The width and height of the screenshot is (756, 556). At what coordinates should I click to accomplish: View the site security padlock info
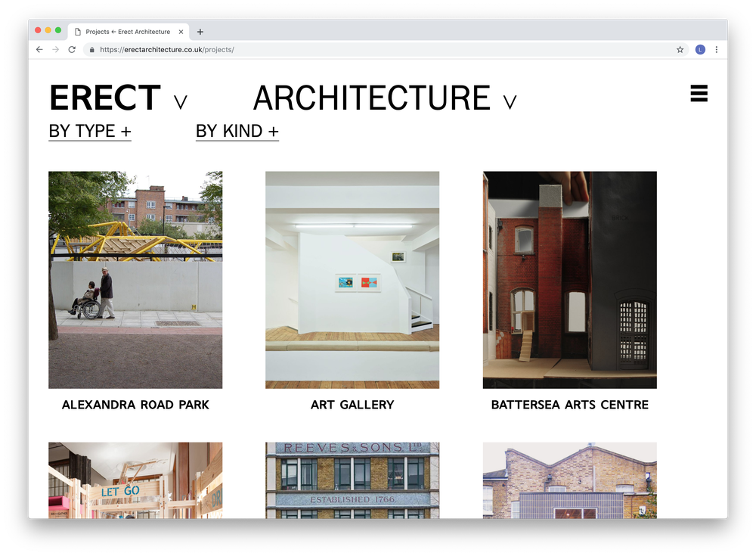pos(92,50)
